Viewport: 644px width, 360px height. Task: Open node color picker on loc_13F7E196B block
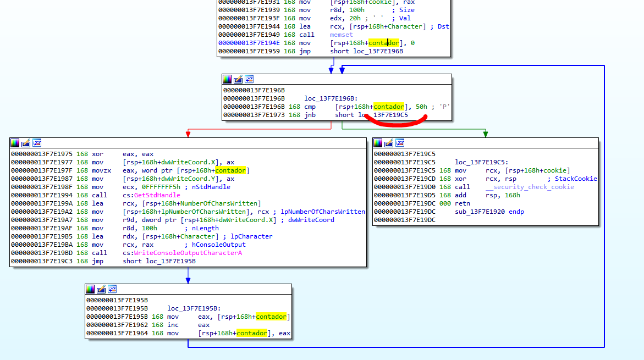227,79
